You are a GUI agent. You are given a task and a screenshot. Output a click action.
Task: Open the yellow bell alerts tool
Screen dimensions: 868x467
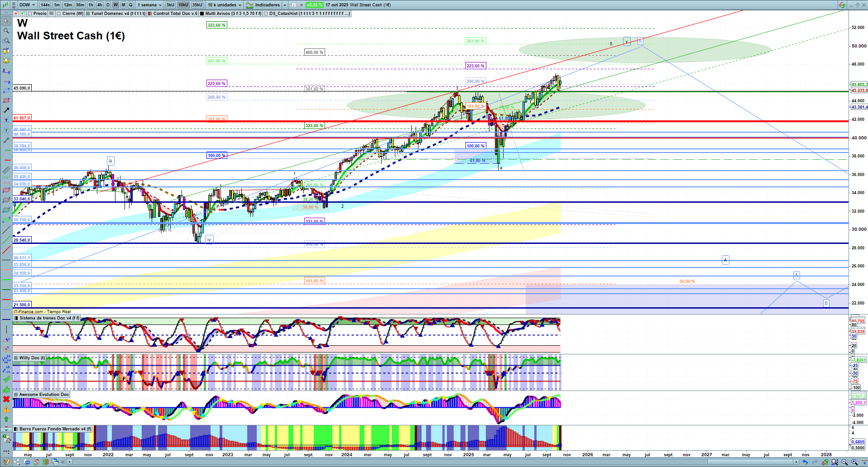6,61
